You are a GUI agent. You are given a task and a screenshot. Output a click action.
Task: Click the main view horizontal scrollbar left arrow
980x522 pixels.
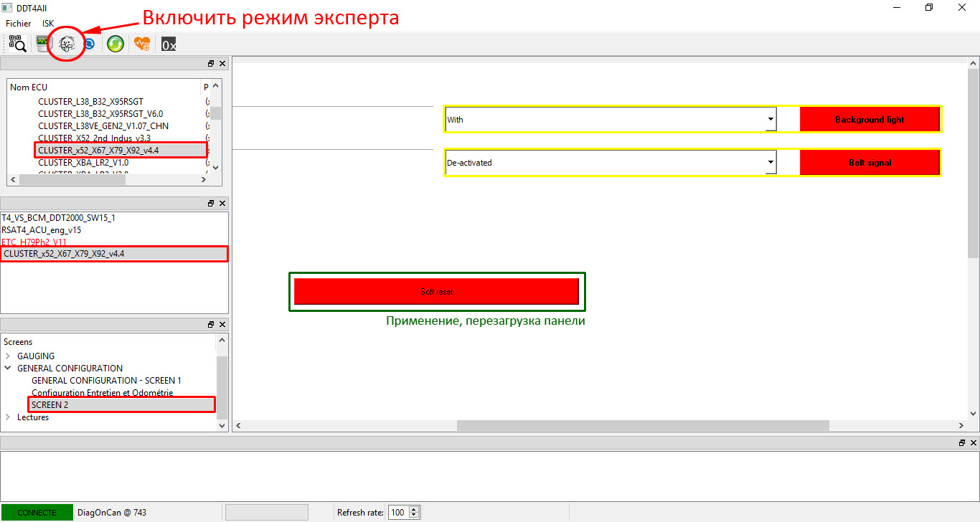(238, 425)
